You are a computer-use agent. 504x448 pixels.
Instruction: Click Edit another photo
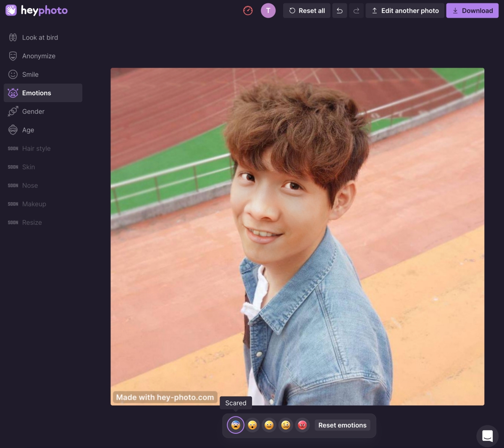[x=405, y=11]
